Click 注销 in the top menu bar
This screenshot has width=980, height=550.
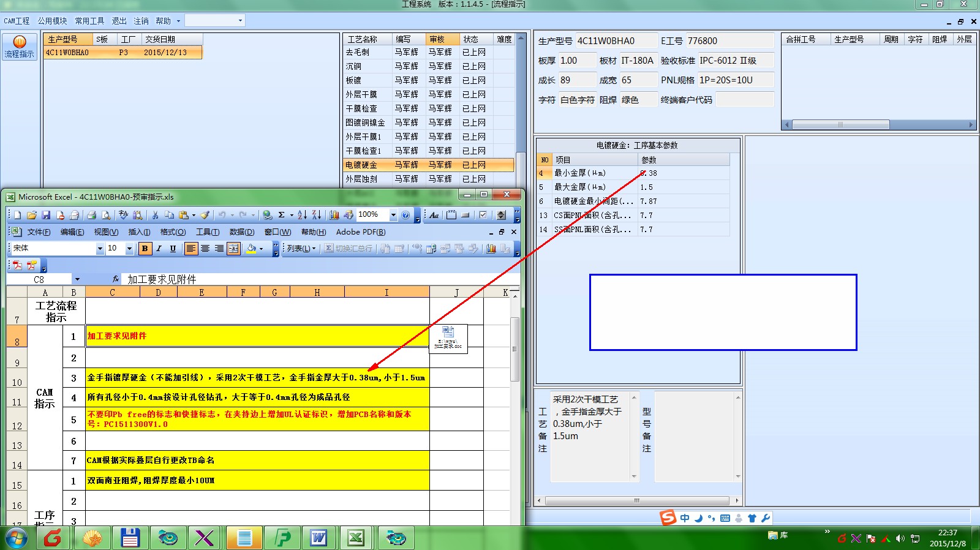click(x=141, y=21)
